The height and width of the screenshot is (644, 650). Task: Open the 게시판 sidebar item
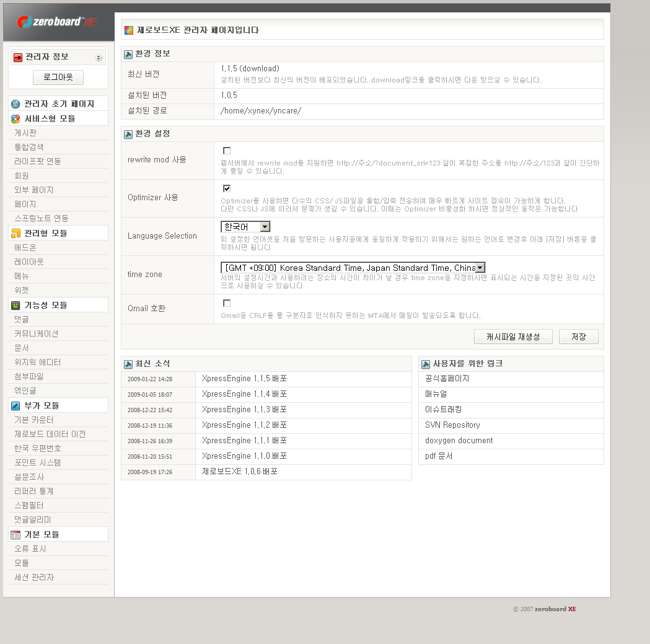[x=25, y=133]
